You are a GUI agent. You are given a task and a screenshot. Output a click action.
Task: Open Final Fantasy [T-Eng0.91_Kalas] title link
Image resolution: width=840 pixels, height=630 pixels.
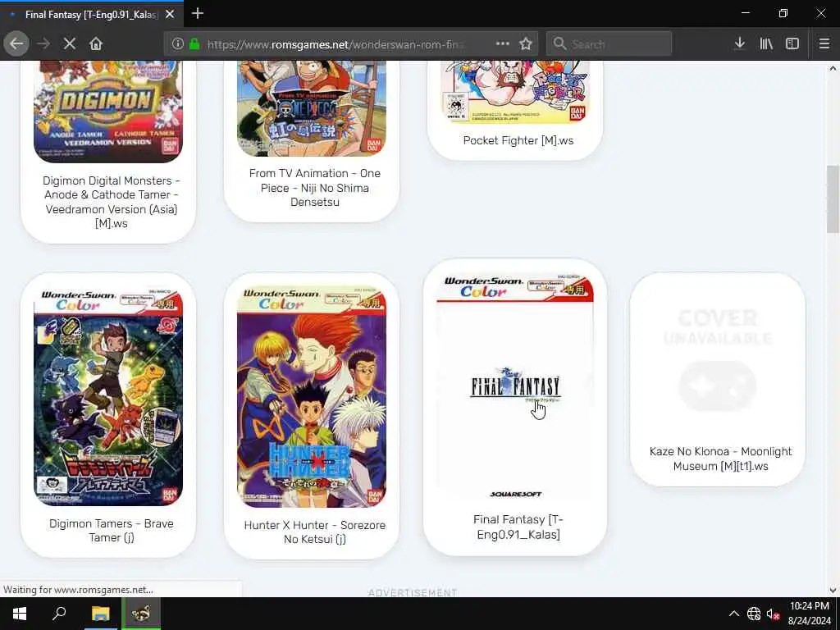click(x=518, y=527)
